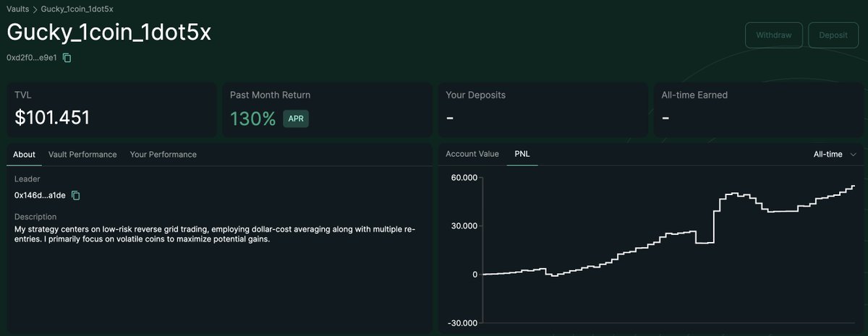The image size is (868, 336).
Task: Select the Gucky_1coin_1dot5x breadcrumb item
Action: point(77,9)
